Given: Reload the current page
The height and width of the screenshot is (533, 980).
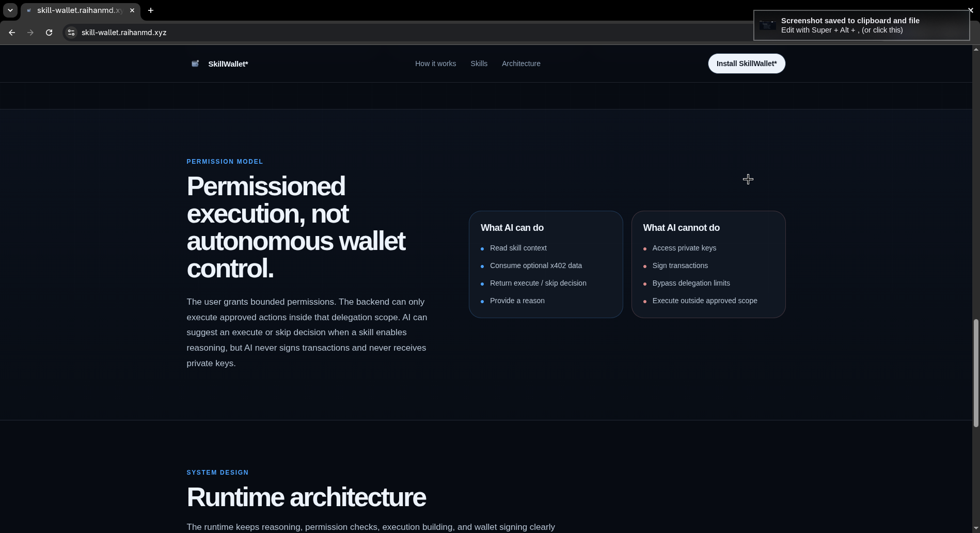Looking at the screenshot, I should click(49, 33).
